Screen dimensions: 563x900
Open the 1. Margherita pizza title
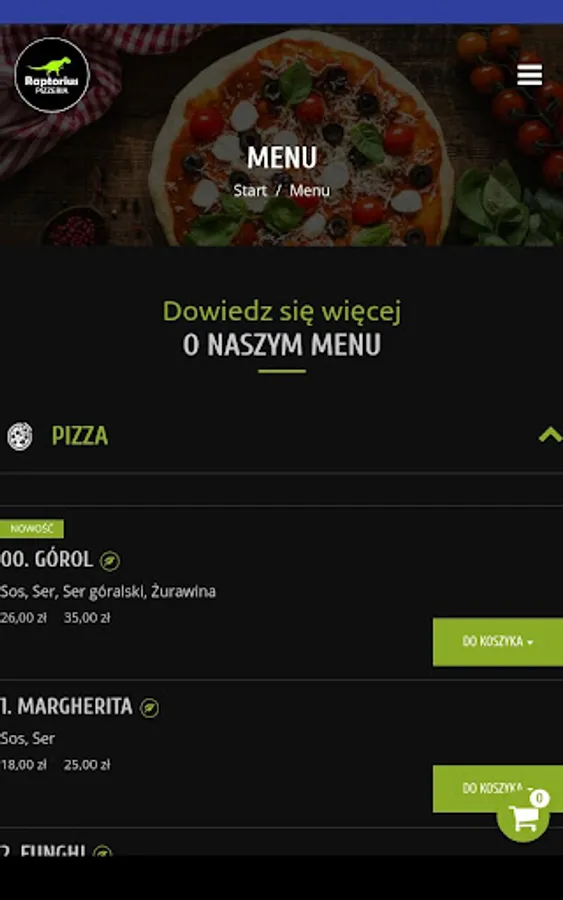coord(66,707)
